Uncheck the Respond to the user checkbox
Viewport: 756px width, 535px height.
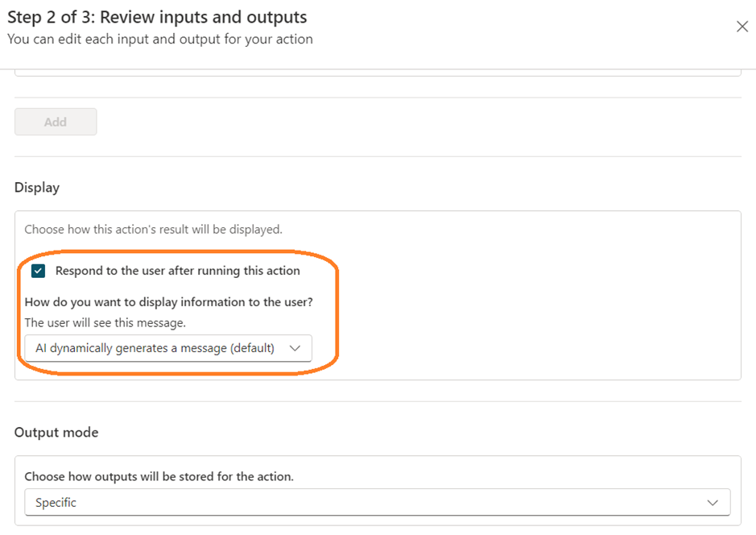click(38, 271)
